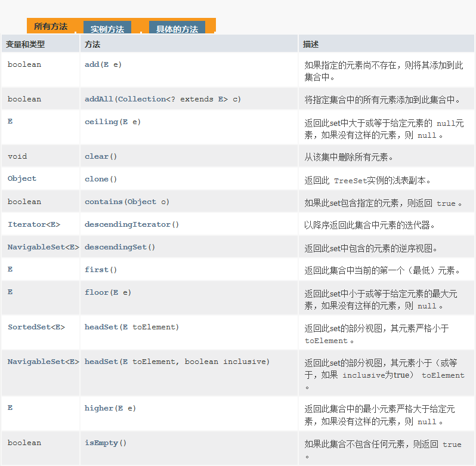The height and width of the screenshot is (466, 476).
Task: Click the E return type in floor row
Action: (10, 292)
